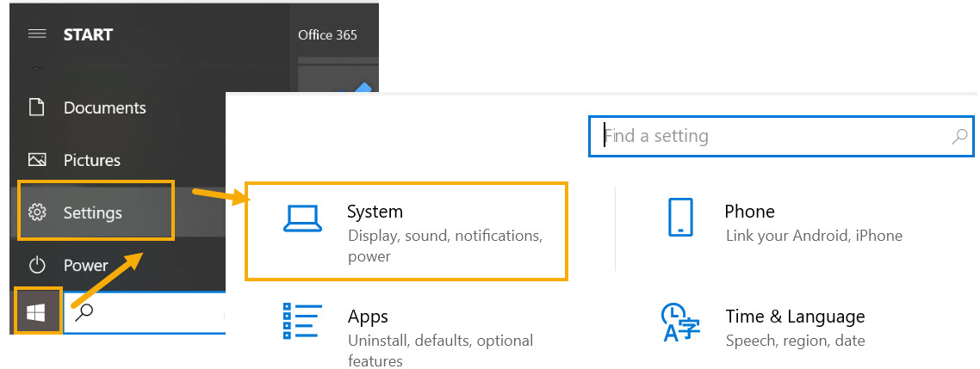The height and width of the screenshot is (369, 980).
Task: Click the Settings gear icon
Action: click(x=37, y=212)
